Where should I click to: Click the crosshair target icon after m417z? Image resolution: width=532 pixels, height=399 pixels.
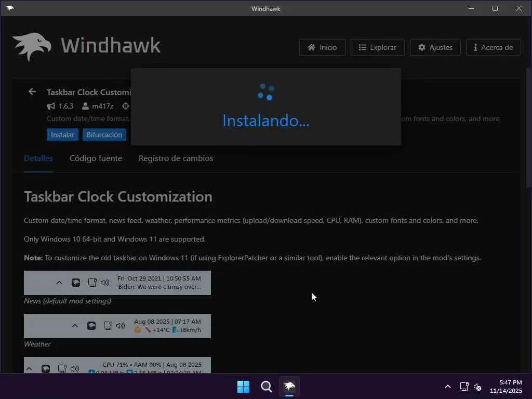(126, 106)
